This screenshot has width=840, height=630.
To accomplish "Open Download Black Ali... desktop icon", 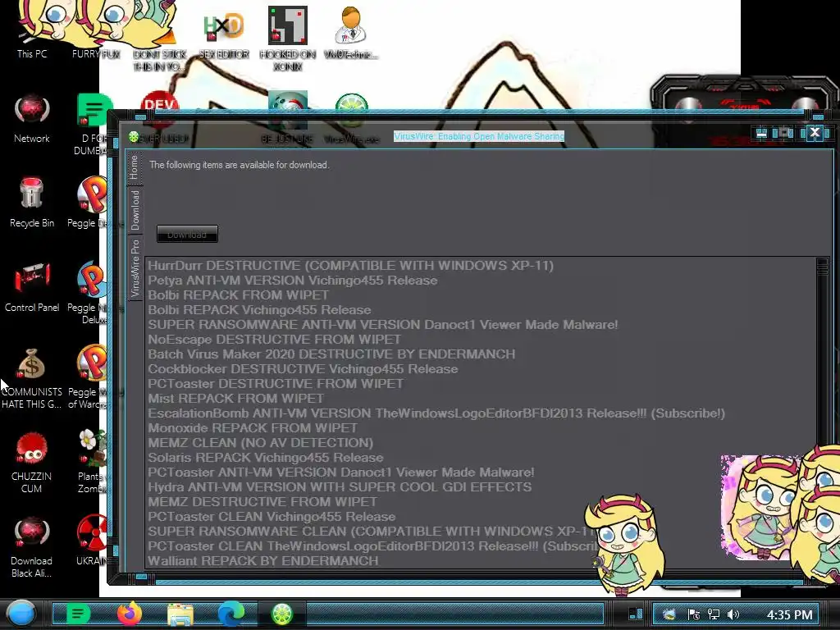I will pyautogui.click(x=32, y=547).
